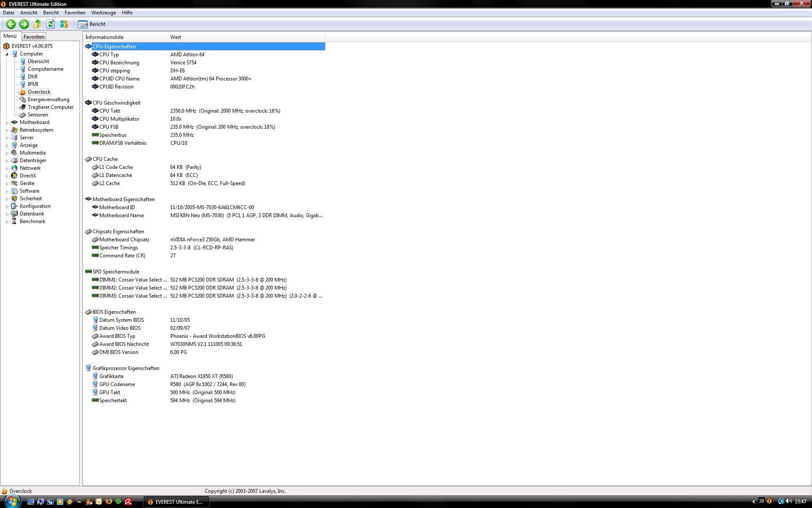812x508 pixels.
Task: Select the CPU Takt row
Action: pos(110,111)
